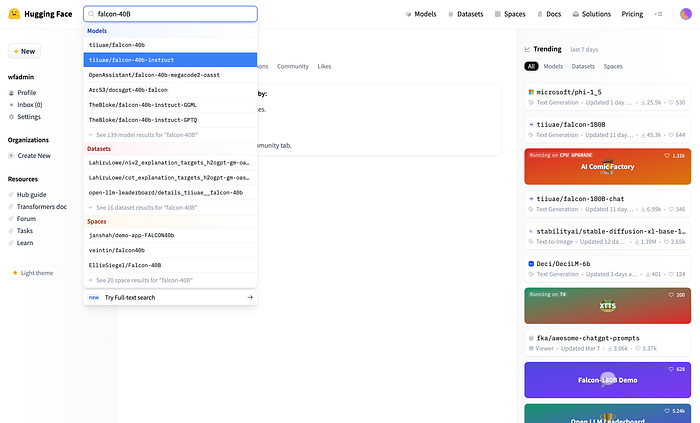Click the heart icon on AI Comic Factory
This screenshot has width=700, height=423.
667,156
